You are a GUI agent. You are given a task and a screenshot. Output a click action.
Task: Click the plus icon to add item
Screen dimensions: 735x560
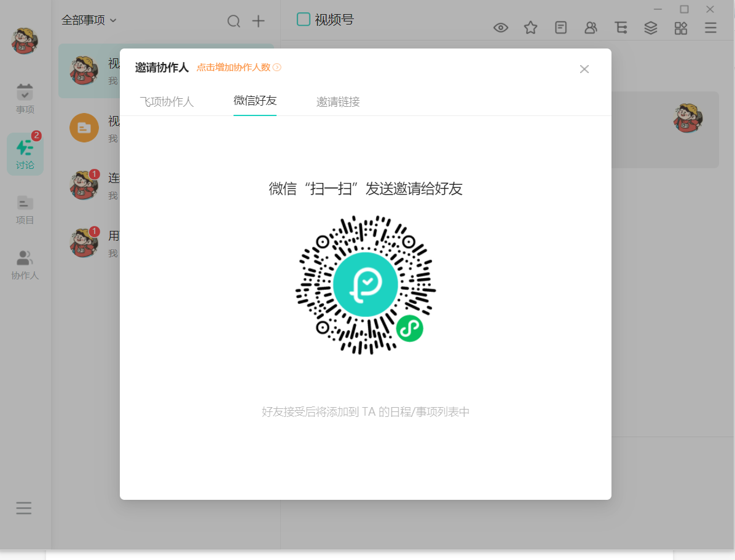(x=258, y=21)
